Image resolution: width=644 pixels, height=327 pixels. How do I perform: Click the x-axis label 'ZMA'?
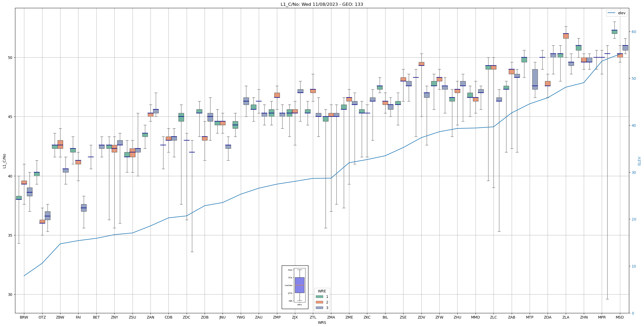click(x=331, y=317)
